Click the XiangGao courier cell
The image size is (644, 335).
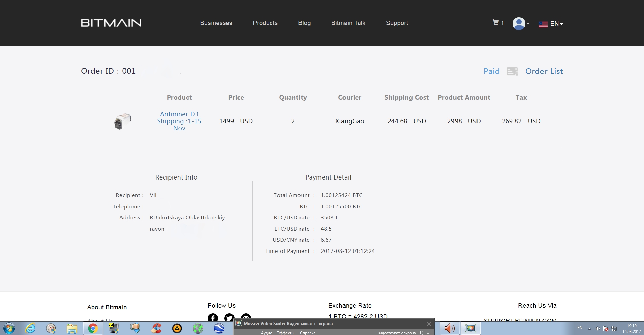[x=350, y=121]
